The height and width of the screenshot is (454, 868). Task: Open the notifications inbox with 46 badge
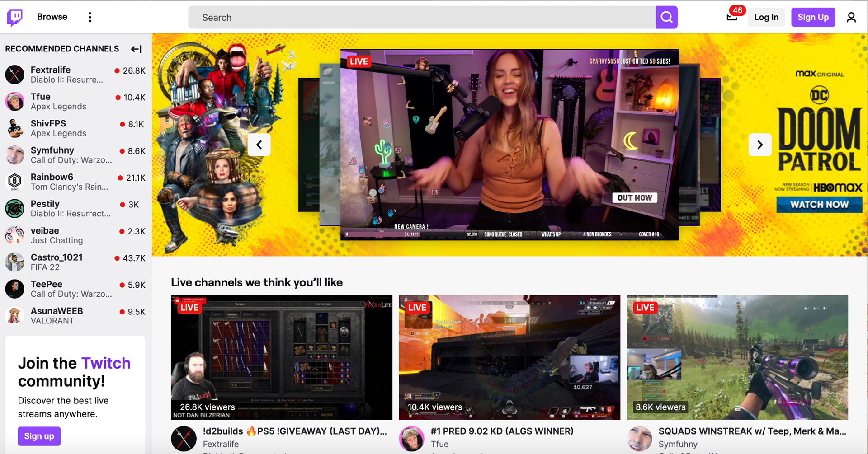point(732,17)
